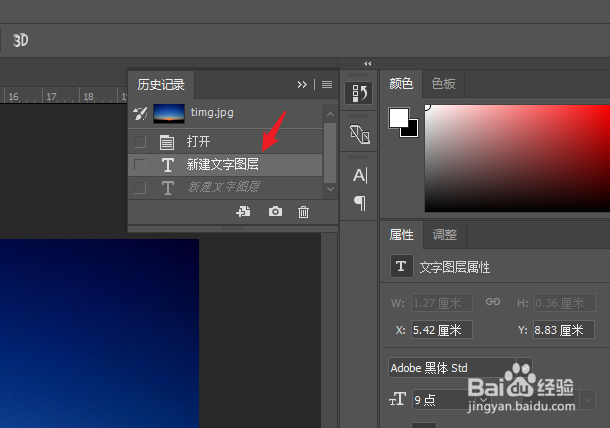Delete current history state with trash icon
610x428 pixels.
(303, 212)
